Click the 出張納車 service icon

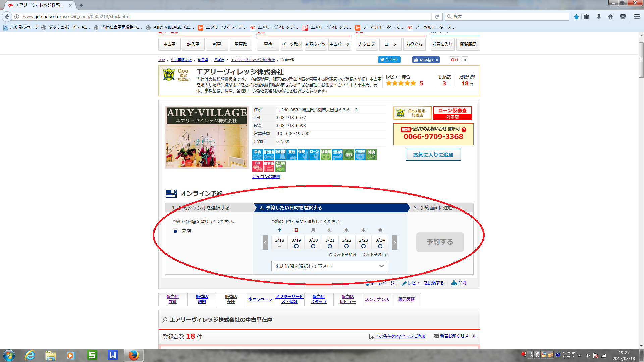tap(337, 155)
